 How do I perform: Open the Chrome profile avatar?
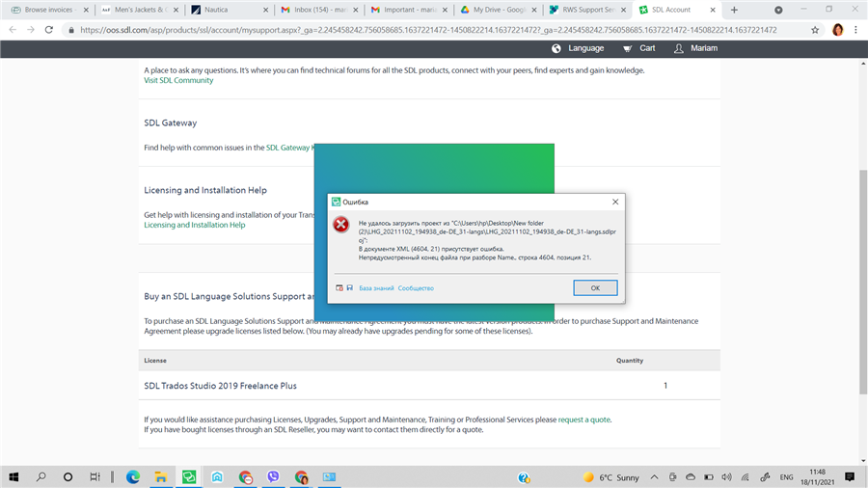(x=837, y=30)
